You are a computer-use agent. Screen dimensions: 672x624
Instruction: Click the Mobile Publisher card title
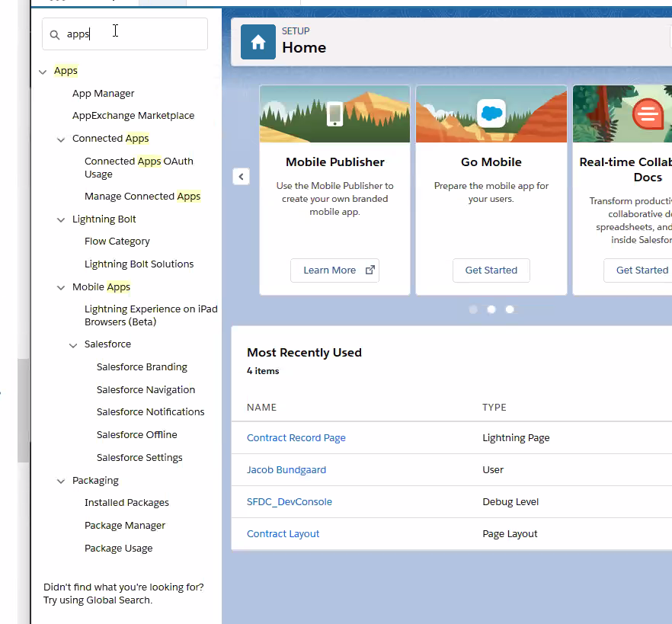335,162
